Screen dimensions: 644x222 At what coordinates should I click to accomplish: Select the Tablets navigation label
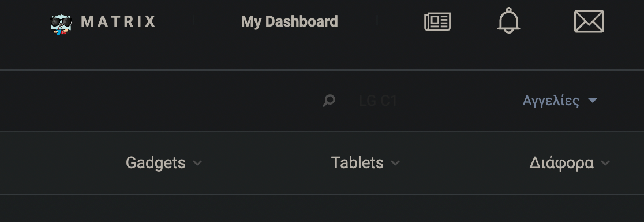pyautogui.click(x=357, y=163)
